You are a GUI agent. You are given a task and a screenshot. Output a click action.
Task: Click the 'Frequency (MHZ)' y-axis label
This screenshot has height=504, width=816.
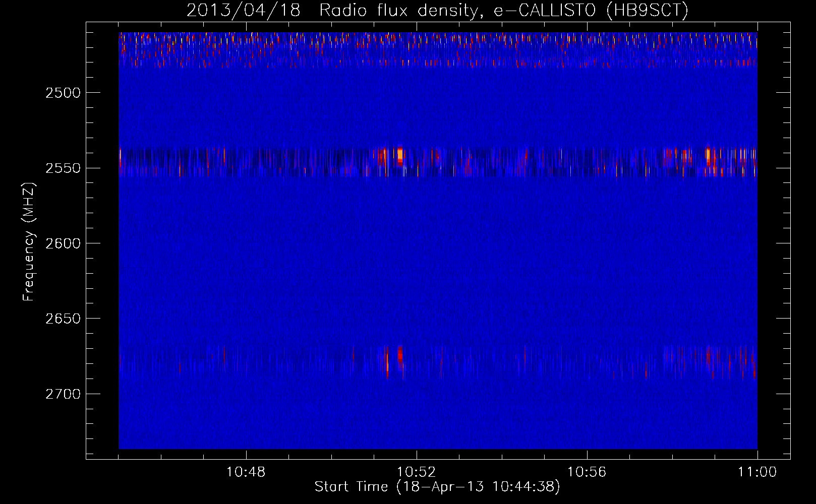pyautogui.click(x=29, y=242)
